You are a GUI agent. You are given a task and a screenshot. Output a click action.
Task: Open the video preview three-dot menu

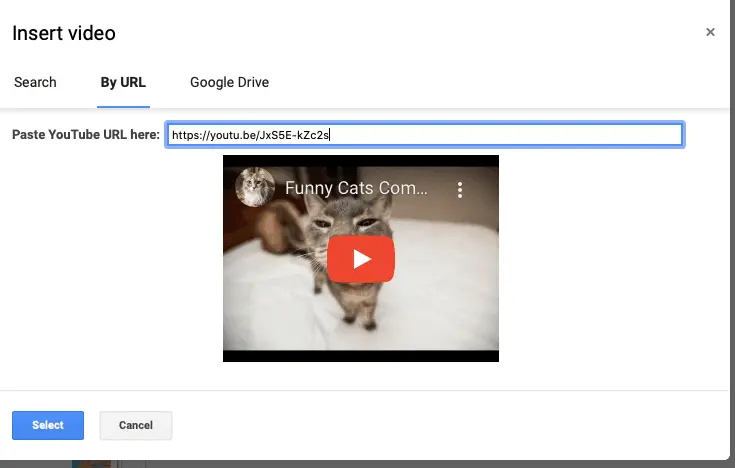tap(460, 190)
